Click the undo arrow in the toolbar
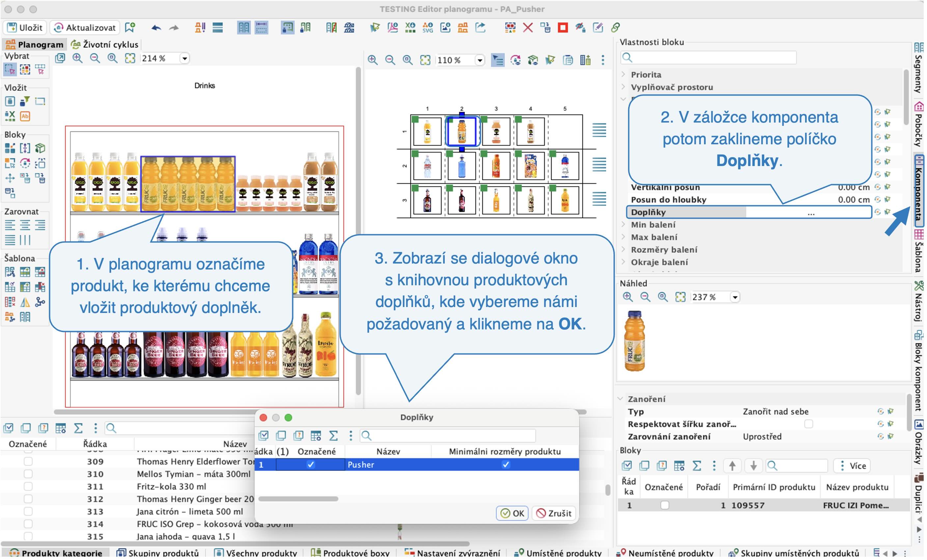 coord(156,27)
